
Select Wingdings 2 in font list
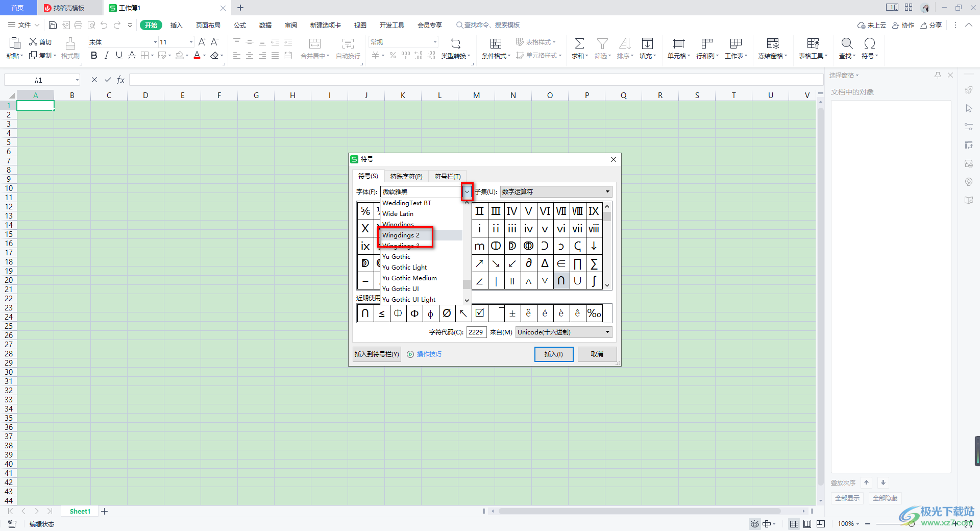(422, 235)
